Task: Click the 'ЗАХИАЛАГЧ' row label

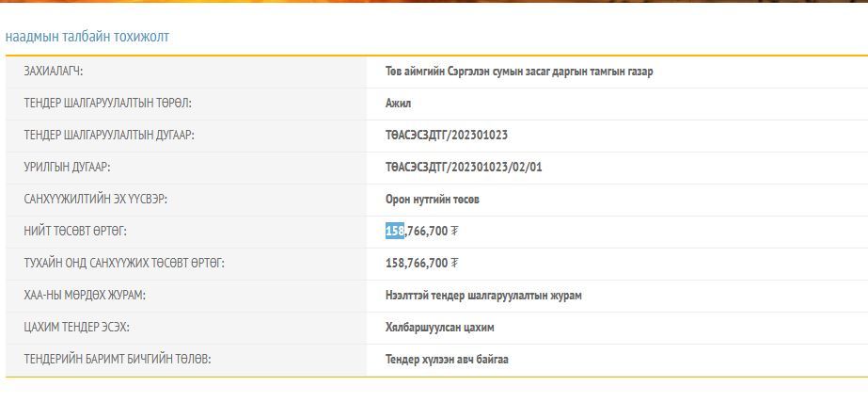Action: click(x=60, y=72)
